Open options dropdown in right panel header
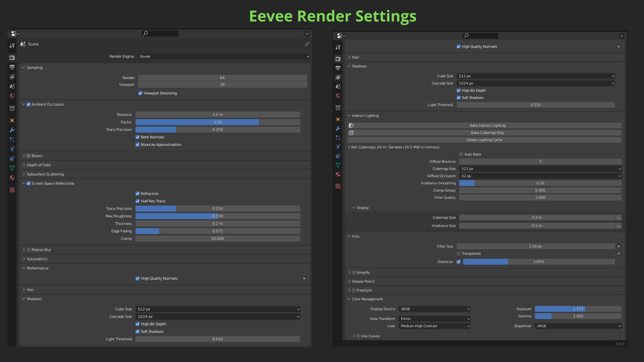This screenshot has height=362, width=644. 622,36
